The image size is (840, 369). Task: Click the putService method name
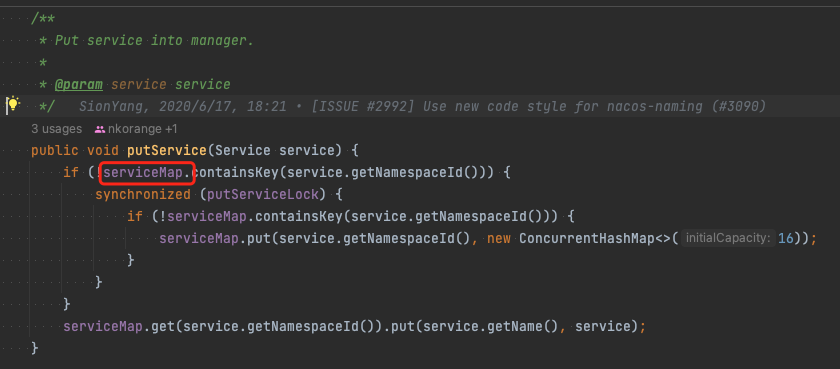pyautogui.click(x=167, y=150)
